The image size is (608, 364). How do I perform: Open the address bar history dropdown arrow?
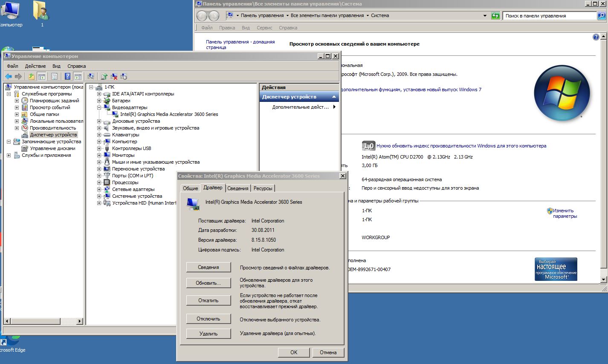click(x=485, y=16)
